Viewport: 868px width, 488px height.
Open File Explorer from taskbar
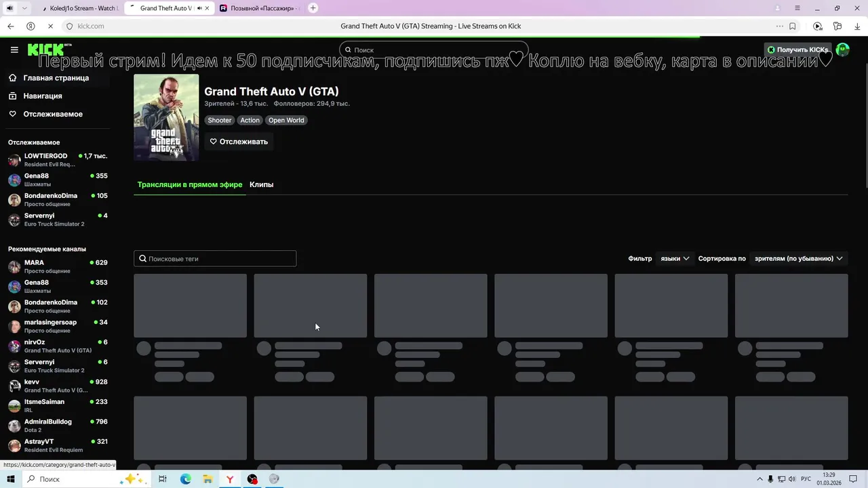tap(208, 479)
